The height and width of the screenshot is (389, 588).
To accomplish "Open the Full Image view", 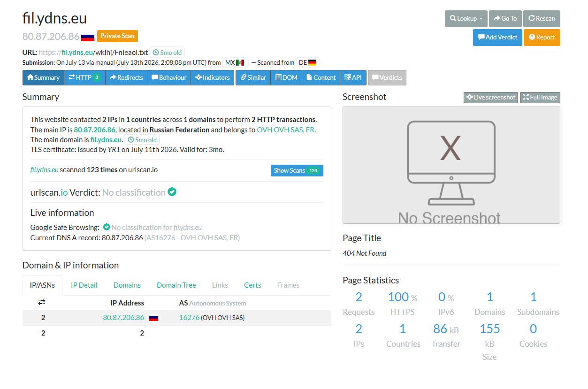I will (540, 98).
